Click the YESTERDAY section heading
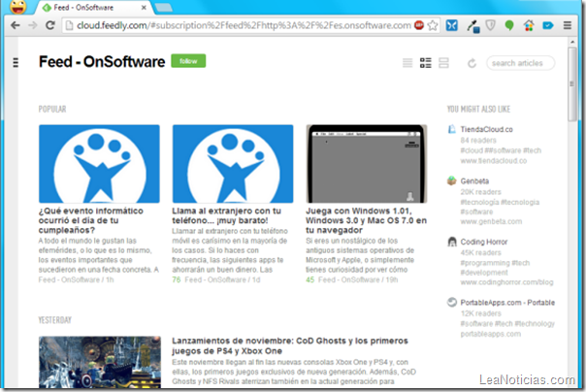 (55, 320)
